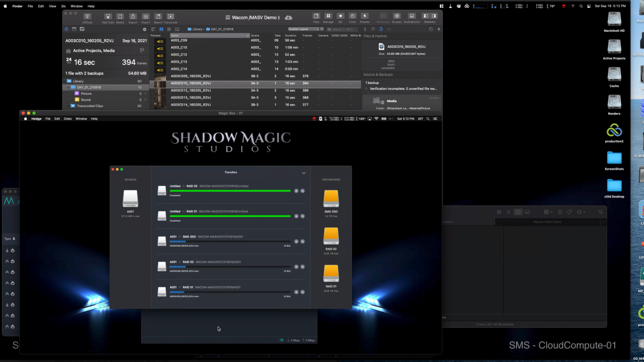Click the A001 to RAID 01 progress bar

click(230, 292)
